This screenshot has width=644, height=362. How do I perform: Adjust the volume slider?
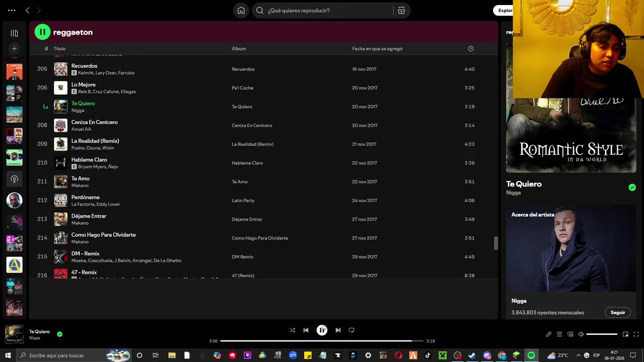point(602,334)
